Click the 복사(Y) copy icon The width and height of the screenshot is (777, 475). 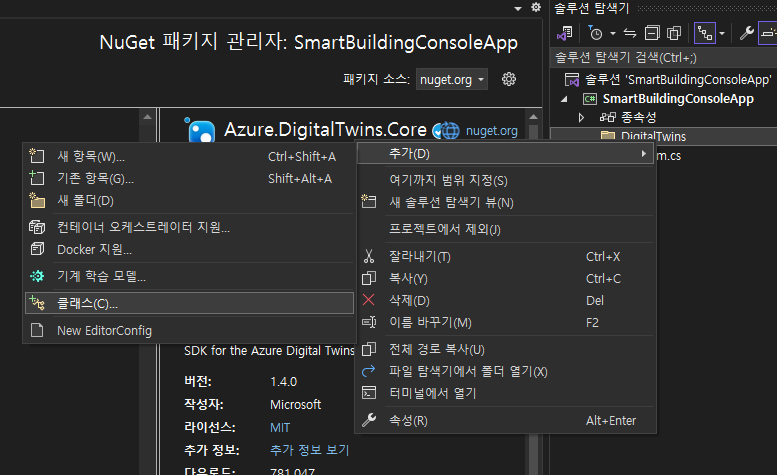369,278
